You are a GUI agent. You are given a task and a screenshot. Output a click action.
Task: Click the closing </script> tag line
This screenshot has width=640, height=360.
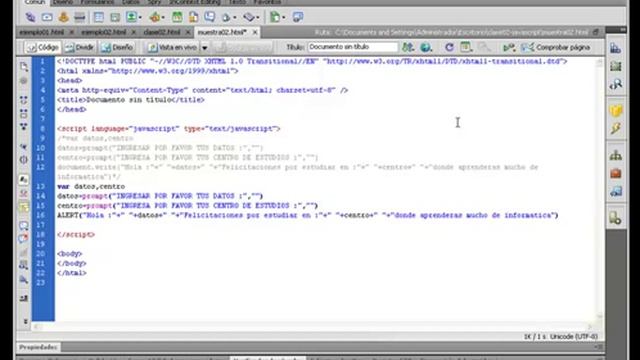point(76,235)
